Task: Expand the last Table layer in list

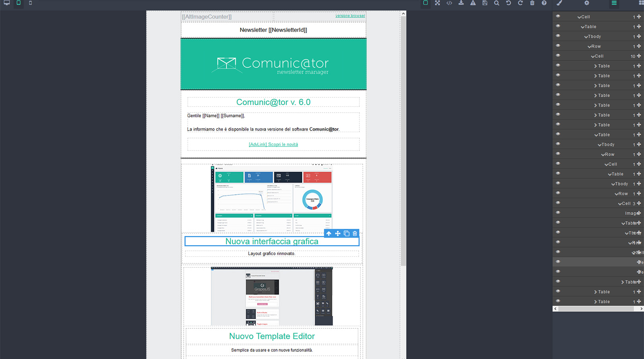Action: (596, 302)
